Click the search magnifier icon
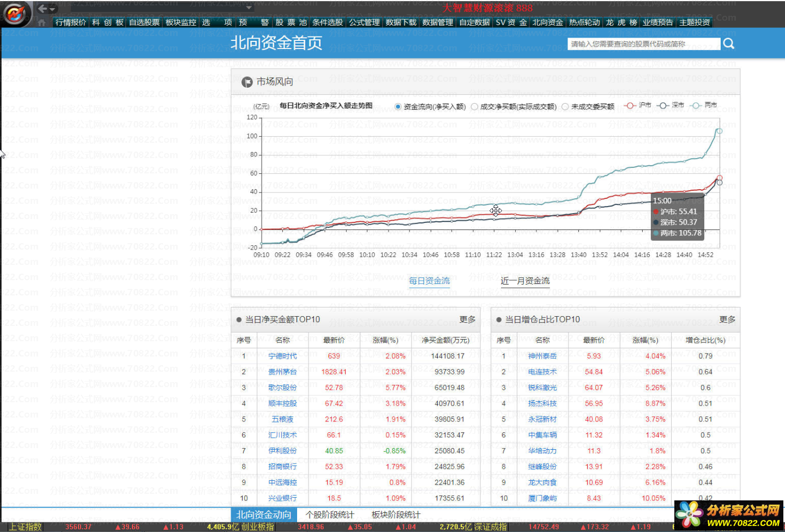Viewport: 785px width, 532px height. 729,44
